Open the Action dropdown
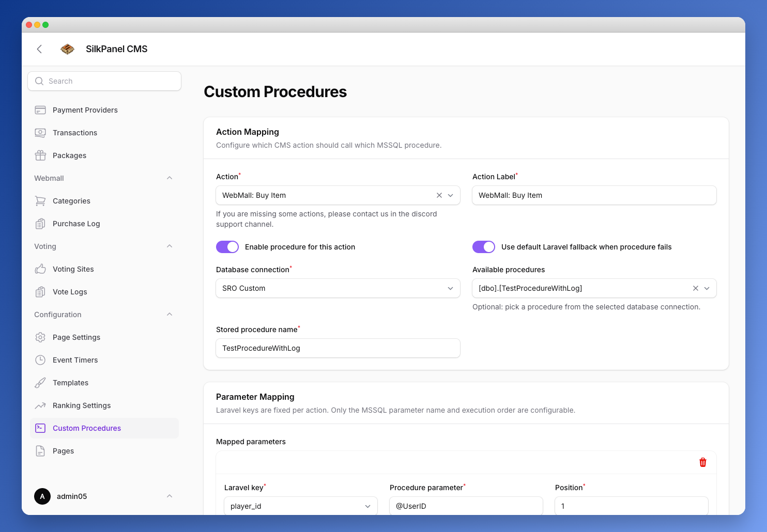Viewport: 767px width, 532px height. point(451,195)
